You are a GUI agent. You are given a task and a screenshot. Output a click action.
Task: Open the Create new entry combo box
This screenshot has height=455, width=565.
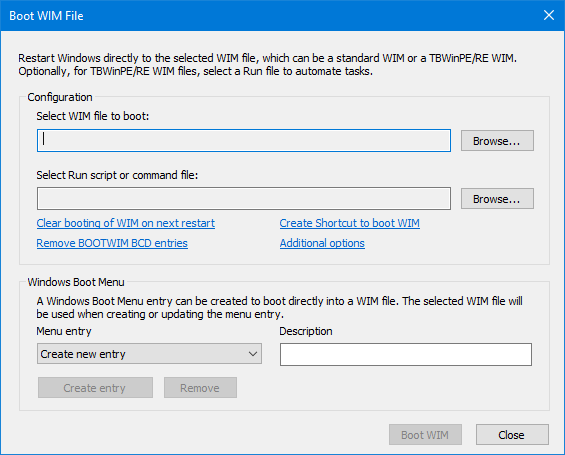pyautogui.click(x=149, y=354)
